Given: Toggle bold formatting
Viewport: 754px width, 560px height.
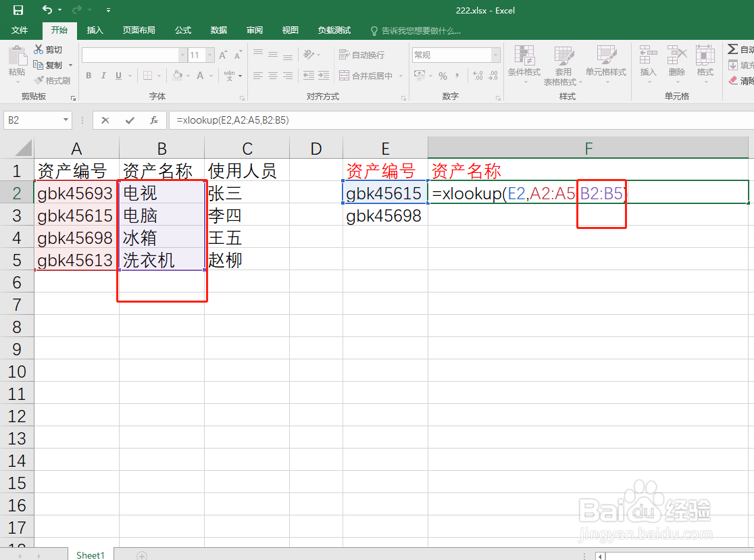Looking at the screenshot, I should point(88,76).
